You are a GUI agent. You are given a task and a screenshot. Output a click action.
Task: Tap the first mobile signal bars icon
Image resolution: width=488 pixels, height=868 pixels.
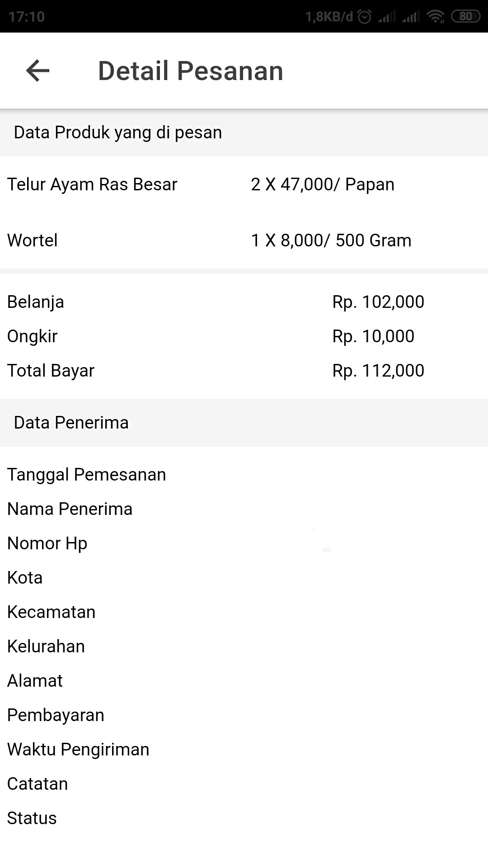[x=387, y=17]
